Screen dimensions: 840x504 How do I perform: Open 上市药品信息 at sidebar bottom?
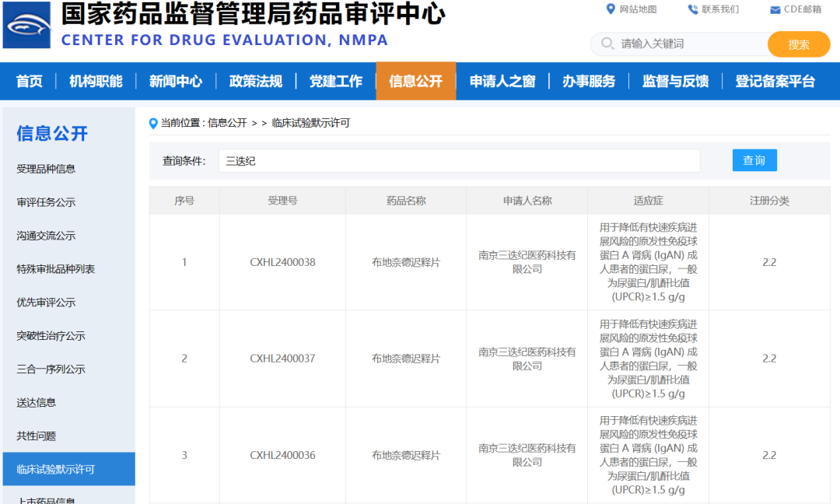[x=47, y=499]
